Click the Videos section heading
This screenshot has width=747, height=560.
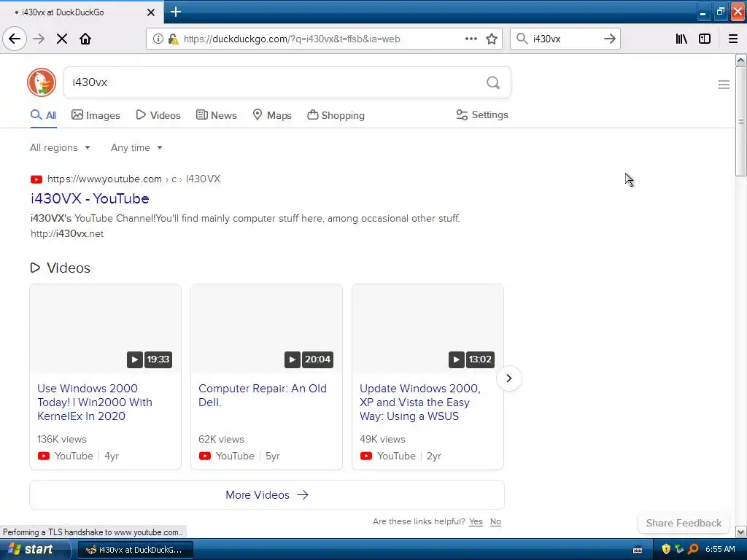61,268
